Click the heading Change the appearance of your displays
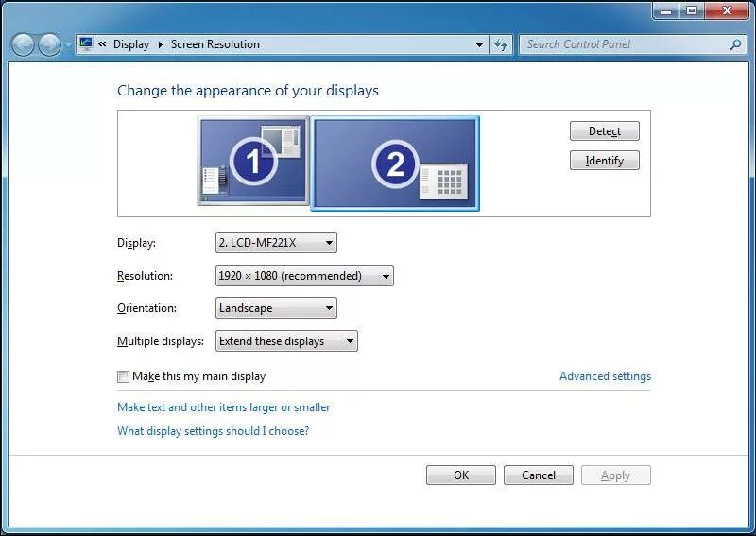Viewport: 756px width, 536px height. point(248,91)
